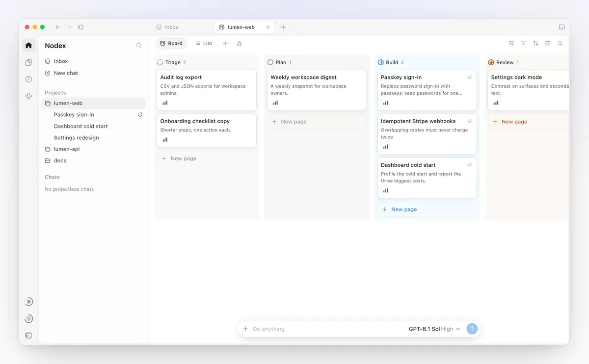
Task: Click the asterisk spinner icon in the left rail
Action: 29,302
